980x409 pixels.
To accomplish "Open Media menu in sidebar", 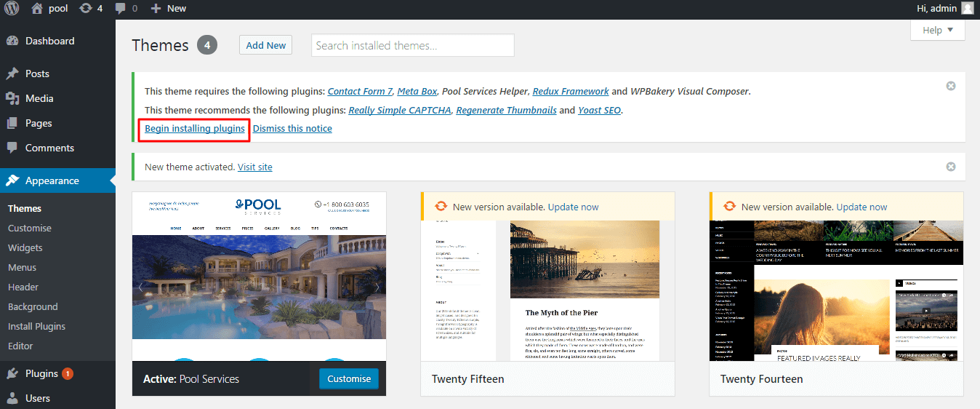I will tap(57, 98).
